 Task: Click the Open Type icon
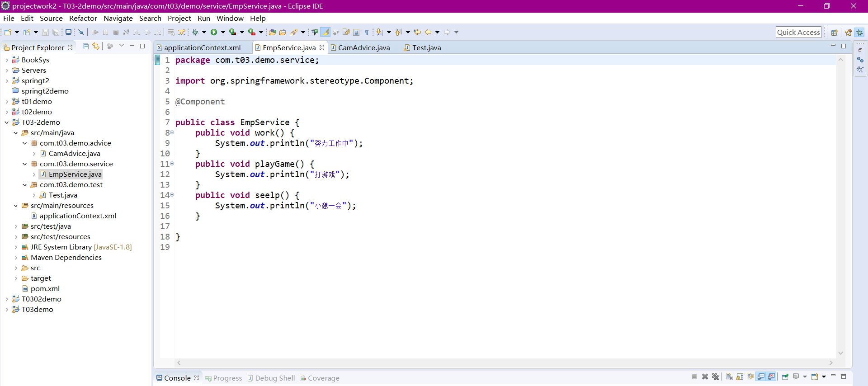click(x=272, y=32)
